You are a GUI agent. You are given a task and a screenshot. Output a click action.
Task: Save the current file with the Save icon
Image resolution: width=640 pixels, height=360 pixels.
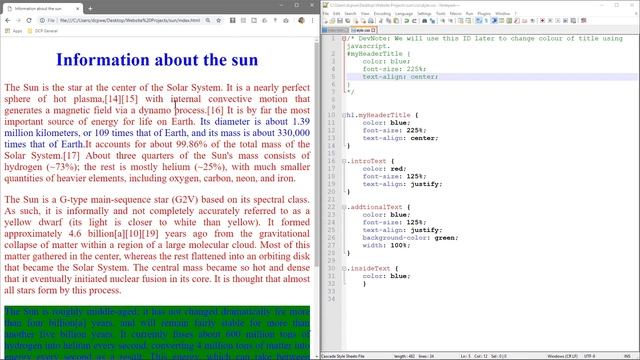[340, 20]
